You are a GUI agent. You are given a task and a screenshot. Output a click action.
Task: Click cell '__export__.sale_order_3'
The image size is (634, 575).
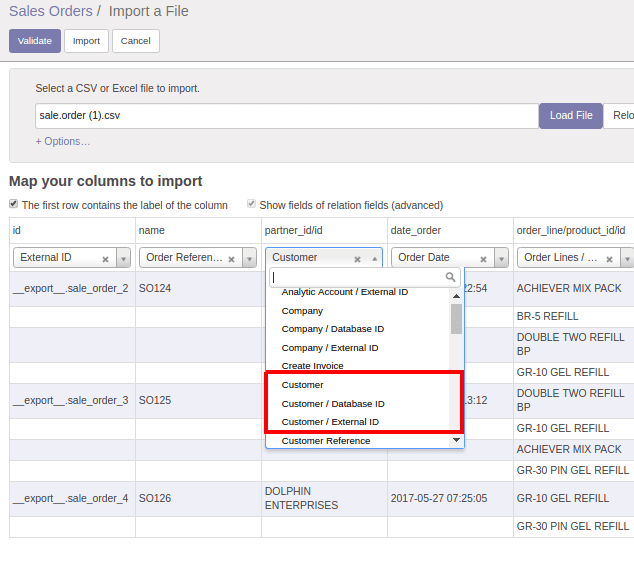[72, 401]
